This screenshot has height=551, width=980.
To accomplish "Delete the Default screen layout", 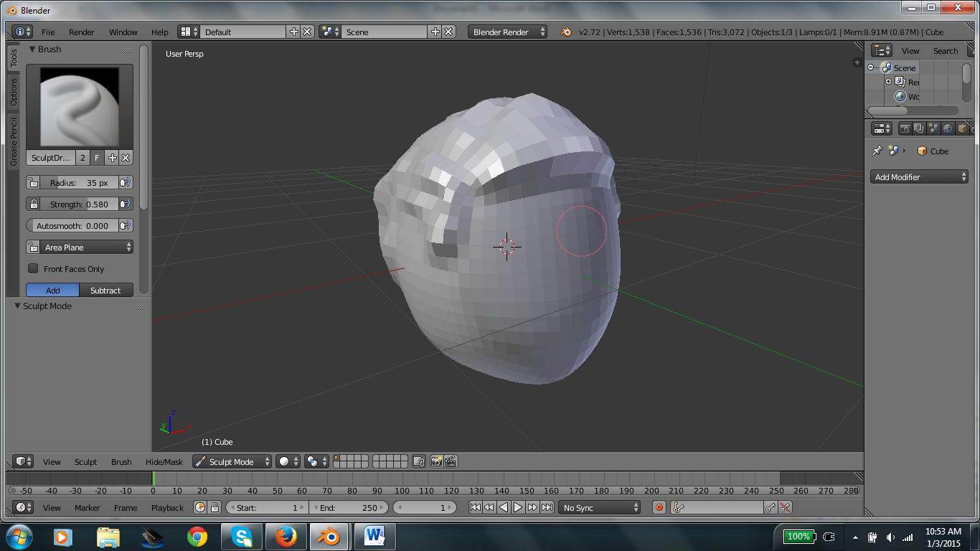I will click(x=307, y=32).
